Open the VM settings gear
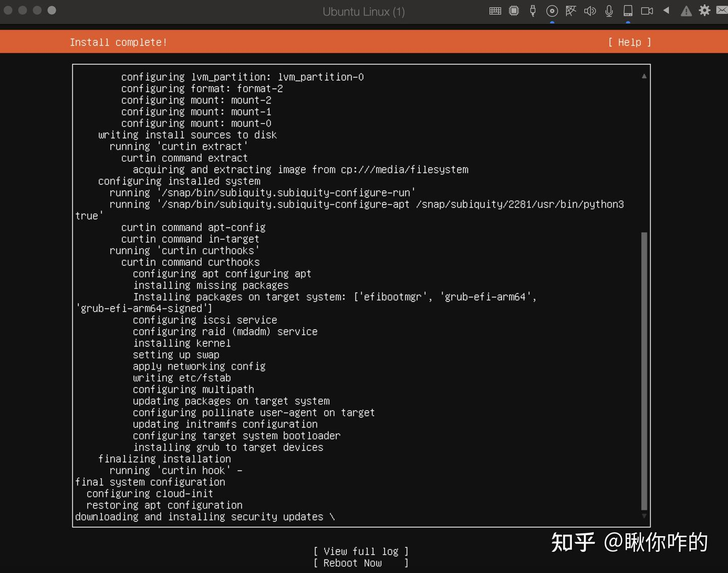The width and height of the screenshot is (728, 573). pos(704,11)
